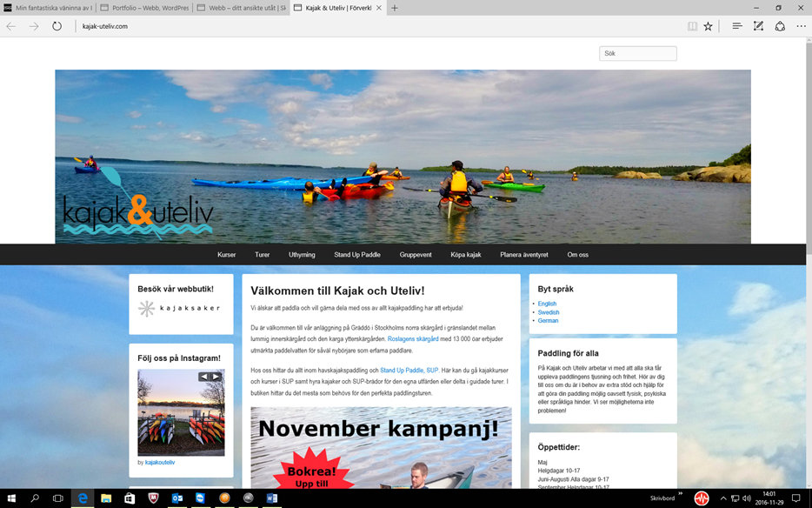Open the Turer menu item
This screenshot has height=508, width=812.
pos(262,255)
